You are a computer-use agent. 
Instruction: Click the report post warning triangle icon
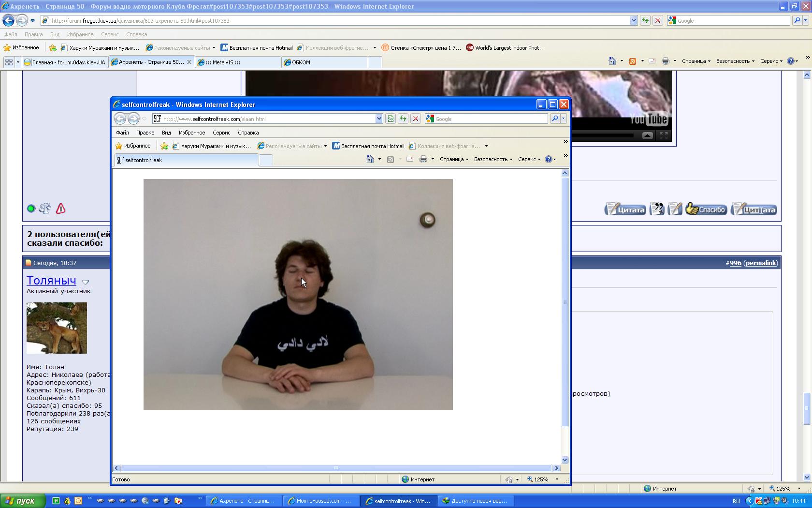point(60,209)
